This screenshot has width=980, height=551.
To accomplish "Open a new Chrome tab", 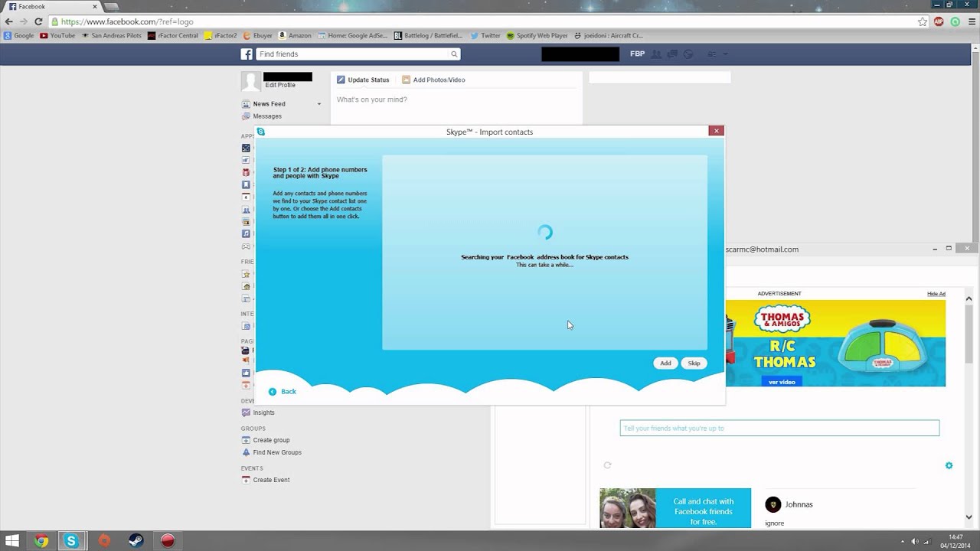I will [113, 6].
